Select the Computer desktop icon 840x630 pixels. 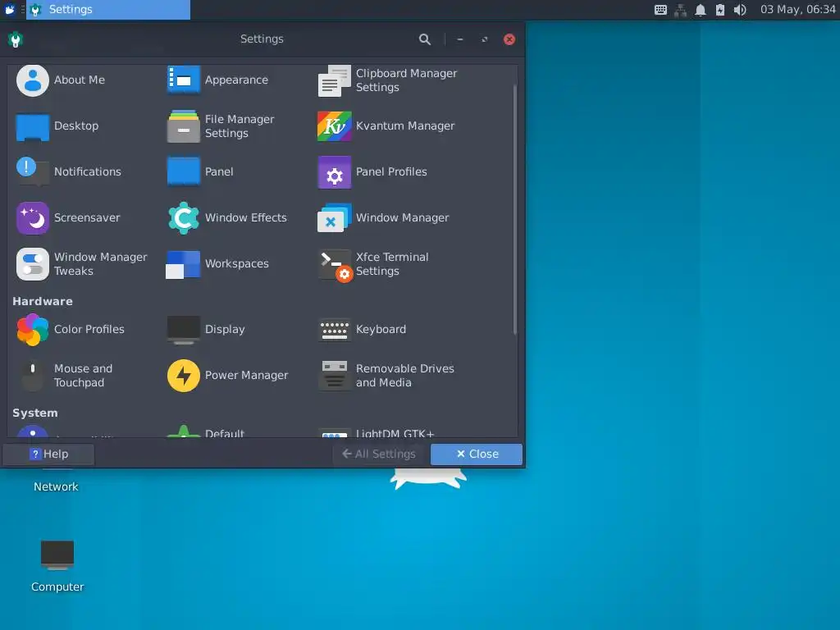point(57,566)
